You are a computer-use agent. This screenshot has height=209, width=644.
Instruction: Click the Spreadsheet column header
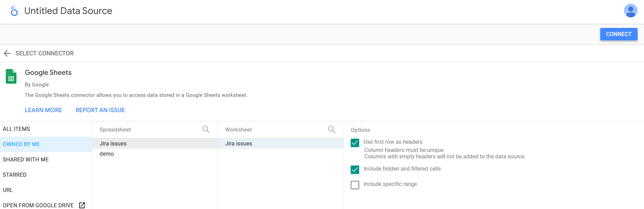pyautogui.click(x=115, y=129)
